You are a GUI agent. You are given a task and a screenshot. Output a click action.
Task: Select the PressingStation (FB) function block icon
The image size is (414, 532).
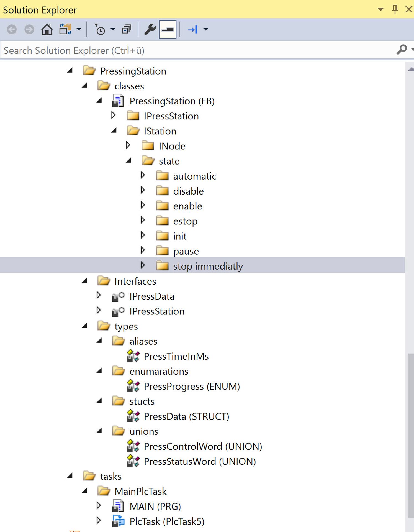[118, 101]
